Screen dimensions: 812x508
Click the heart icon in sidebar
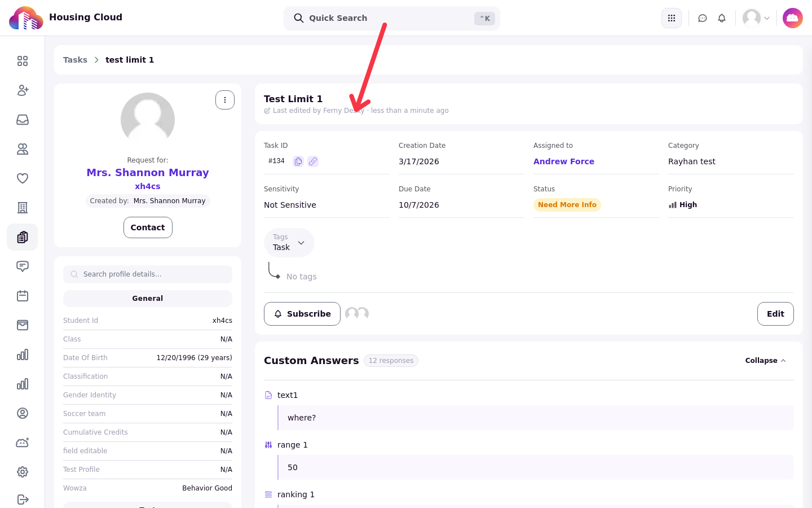coord(23,178)
